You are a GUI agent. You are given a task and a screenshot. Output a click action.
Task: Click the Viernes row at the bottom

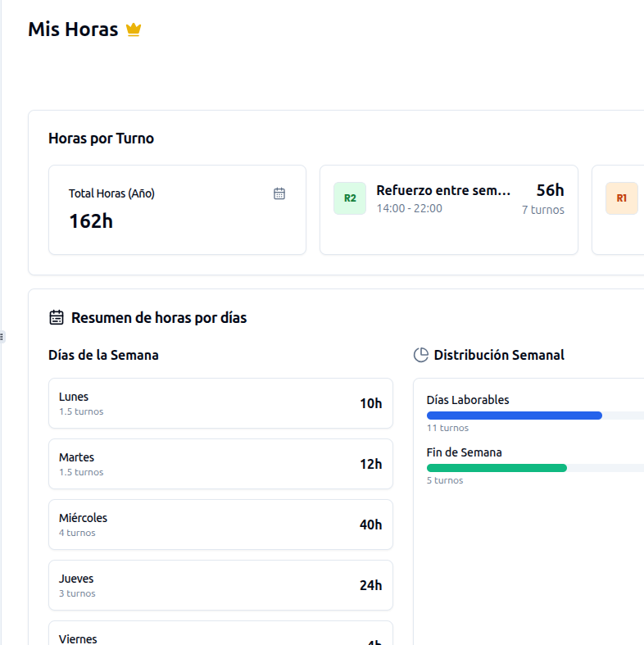tap(220, 636)
